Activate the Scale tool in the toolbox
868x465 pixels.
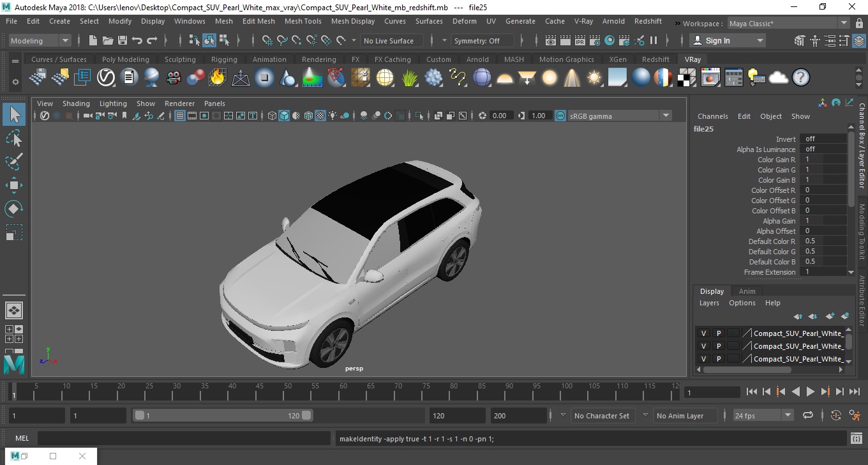[x=14, y=232]
